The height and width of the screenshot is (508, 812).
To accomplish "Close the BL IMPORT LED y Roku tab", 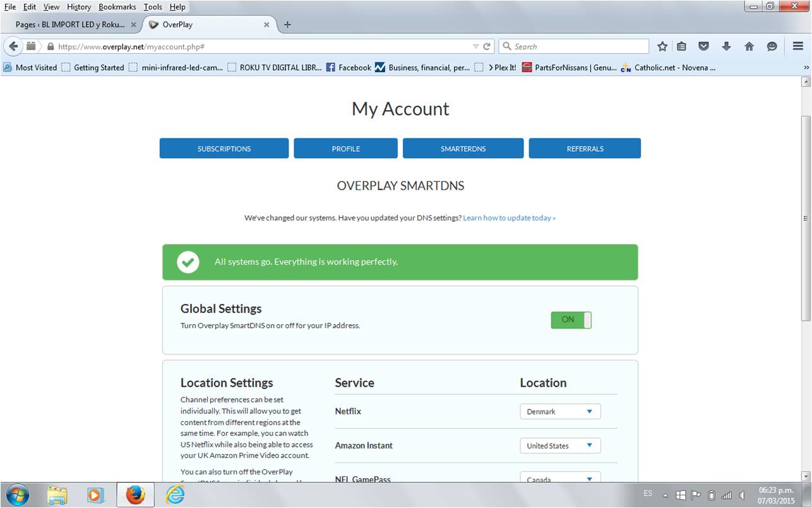I will pyautogui.click(x=133, y=25).
